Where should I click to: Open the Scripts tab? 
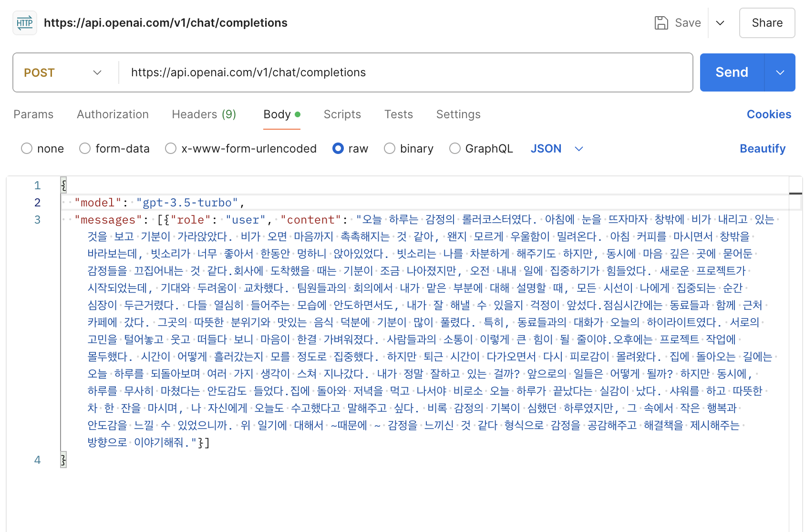coord(342,114)
